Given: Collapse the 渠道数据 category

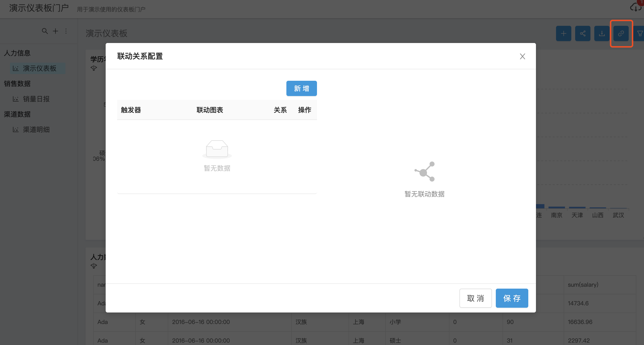Looking at the screenshot, I should point(17,114).
